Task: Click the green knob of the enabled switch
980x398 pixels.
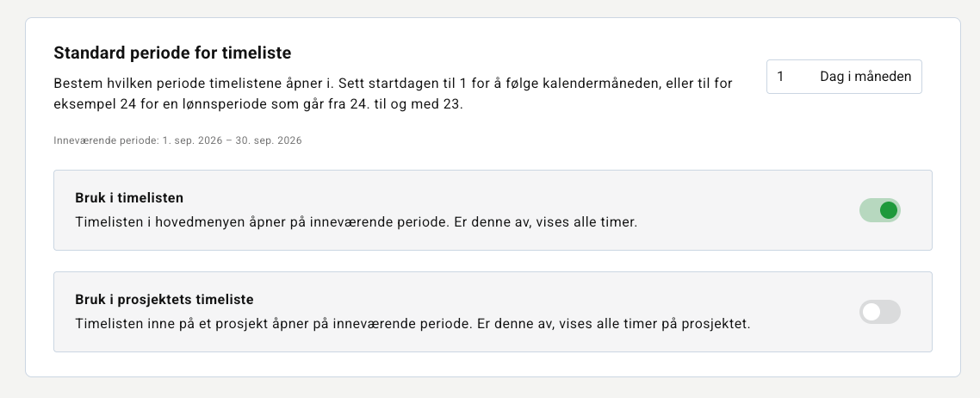Action: (888, 210)
